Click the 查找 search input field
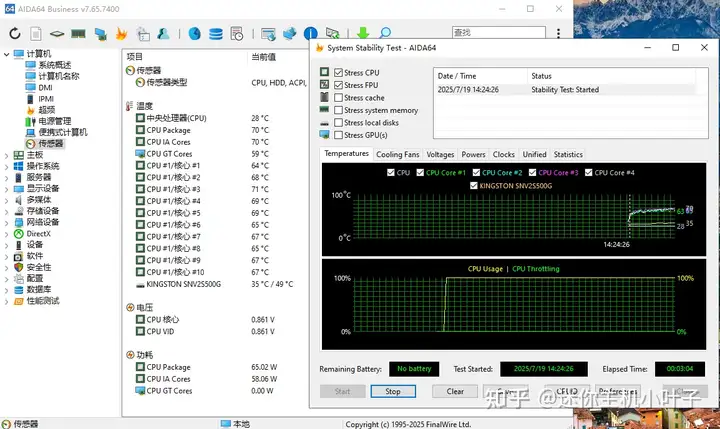Screen dimensions: 720x429 pos(499,33)
